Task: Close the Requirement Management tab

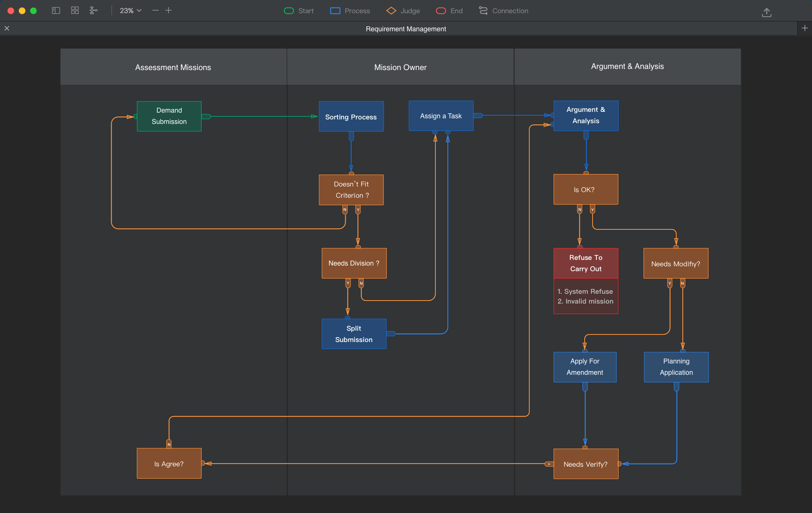Action: [x=7, y=28]
